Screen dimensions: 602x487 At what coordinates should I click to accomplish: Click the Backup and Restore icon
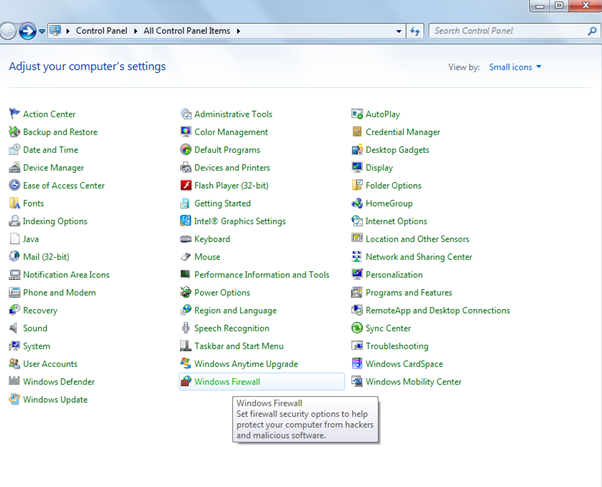[x=14, y=132]
